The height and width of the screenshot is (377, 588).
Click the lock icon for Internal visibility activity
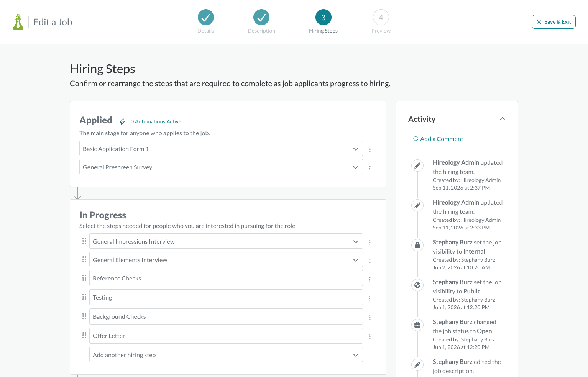(417, 245)
